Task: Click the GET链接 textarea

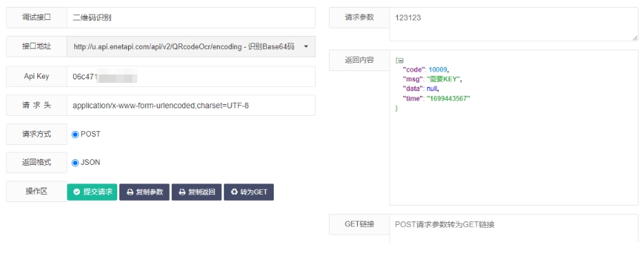Action: click(x=514, y=228)
